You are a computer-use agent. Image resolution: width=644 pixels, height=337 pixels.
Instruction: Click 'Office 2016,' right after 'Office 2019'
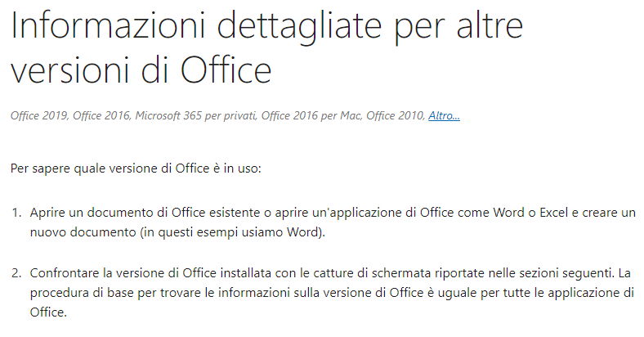(x=102, y=116)
